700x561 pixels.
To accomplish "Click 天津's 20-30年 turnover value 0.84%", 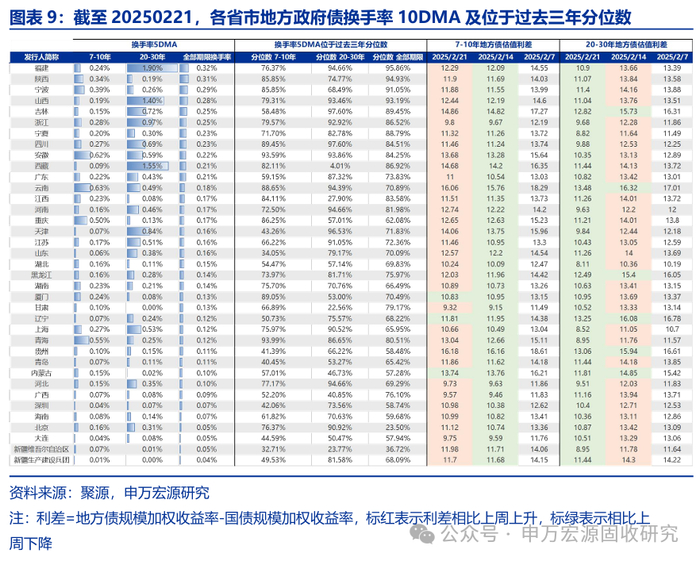I will coord(152,231).
